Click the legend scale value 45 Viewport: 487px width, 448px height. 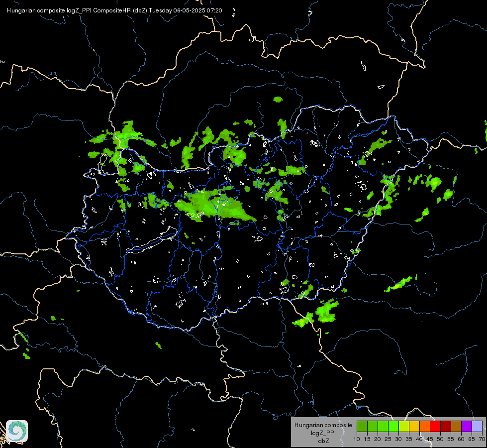click(x=430, y=440)
